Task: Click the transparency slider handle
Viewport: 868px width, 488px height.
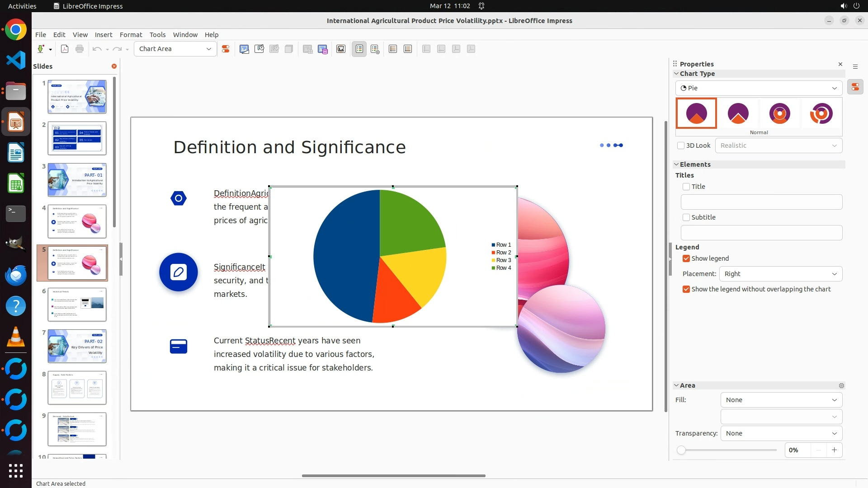Action: point(681,450)
